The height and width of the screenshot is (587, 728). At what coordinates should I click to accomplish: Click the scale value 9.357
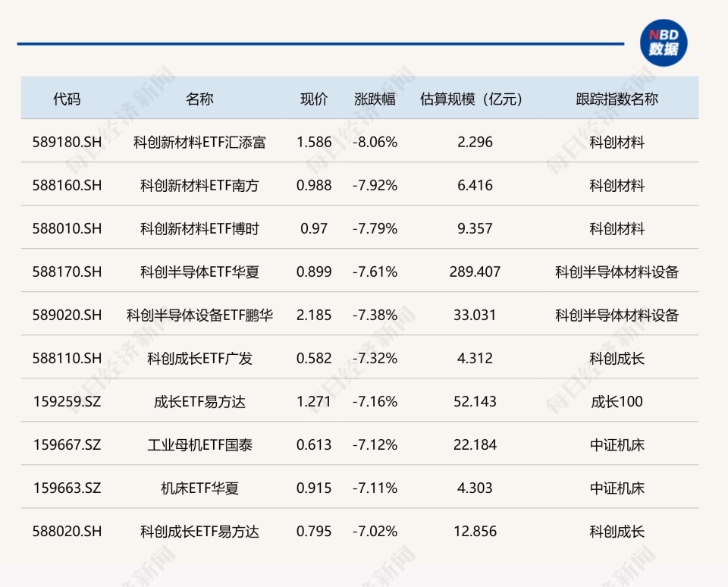pos(475,228)
